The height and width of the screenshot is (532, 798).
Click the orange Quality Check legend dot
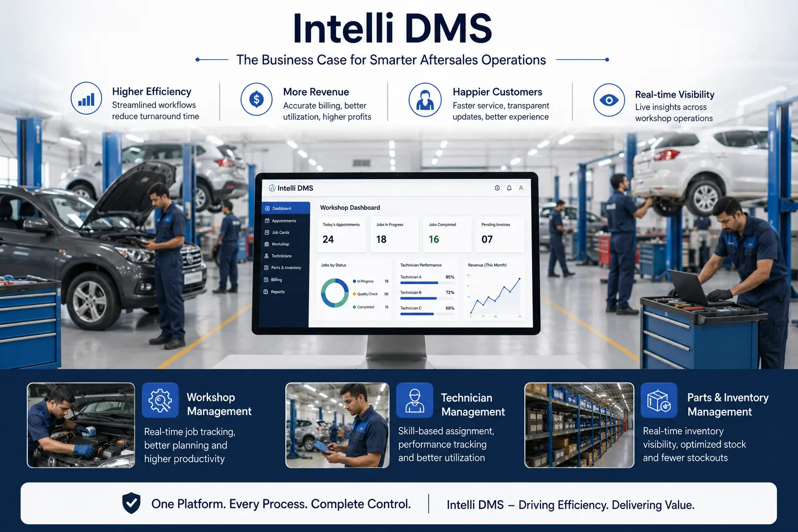[354, 294]
